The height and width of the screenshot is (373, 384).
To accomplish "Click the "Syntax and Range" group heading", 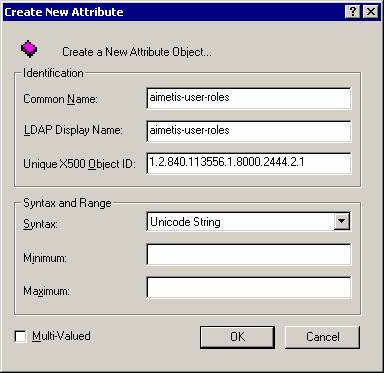I will [67, 203].
